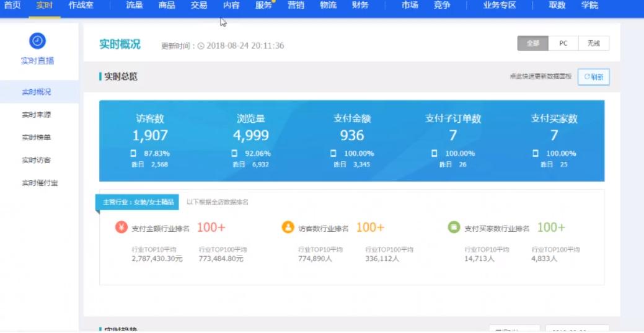Switch to the 无线 device filter
This screenshot has height=333, width=644.
(594, 43)
